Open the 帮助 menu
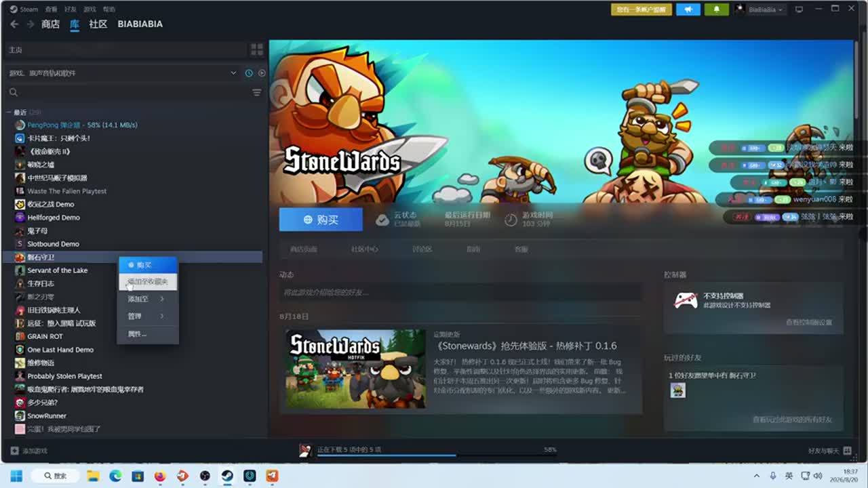Viewport: 868px width, 488px height. 109,9
